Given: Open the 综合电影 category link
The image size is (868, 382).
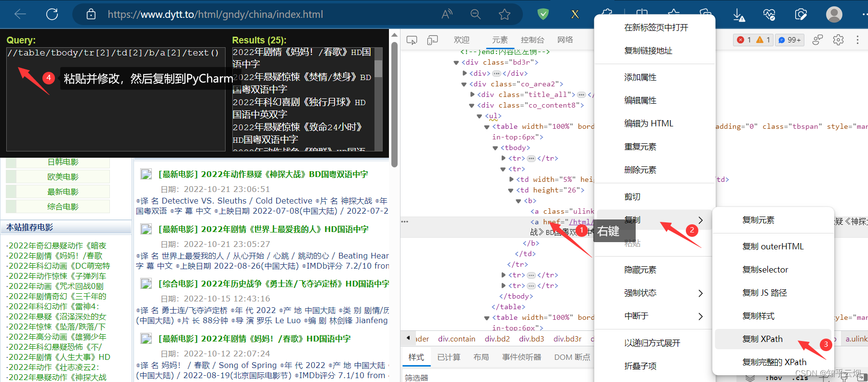Looking at the screenshot, I should tap(63, 207).
